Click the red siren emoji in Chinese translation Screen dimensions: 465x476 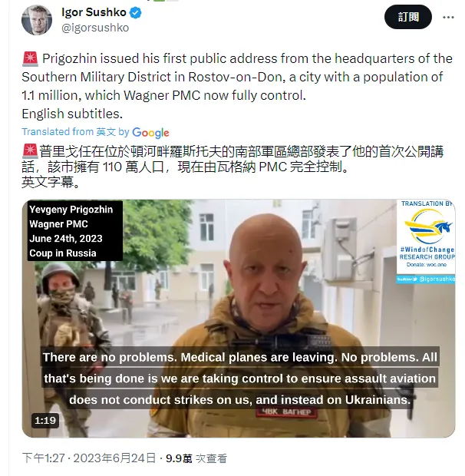coord(30,151)
